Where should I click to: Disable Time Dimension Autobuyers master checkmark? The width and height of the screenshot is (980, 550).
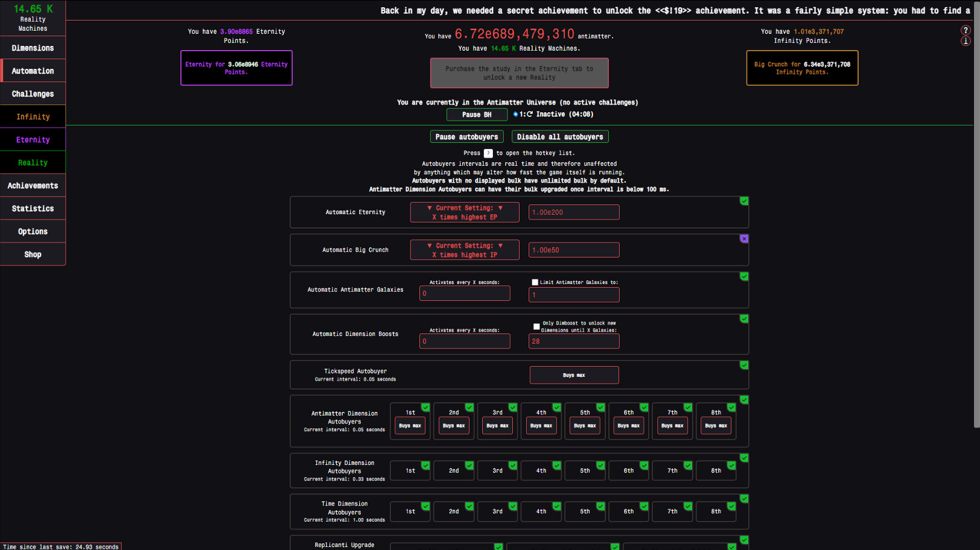click(x=744, y=499)
